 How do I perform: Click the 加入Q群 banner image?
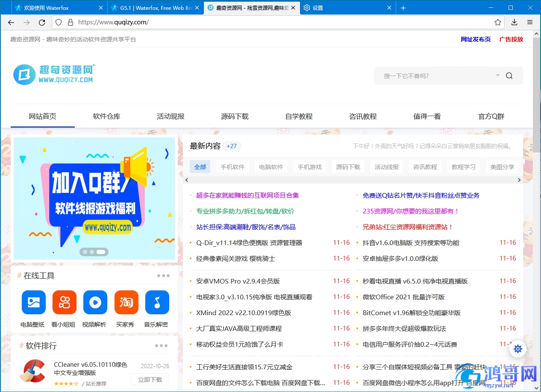[94, 199]
